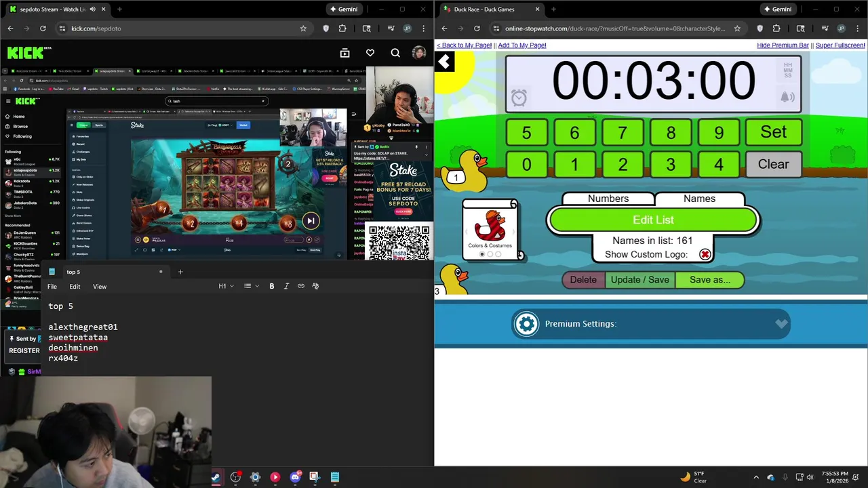Screen dimensions: 868x488
Task: Open Gemini button in Kick window
Action: 344,9
